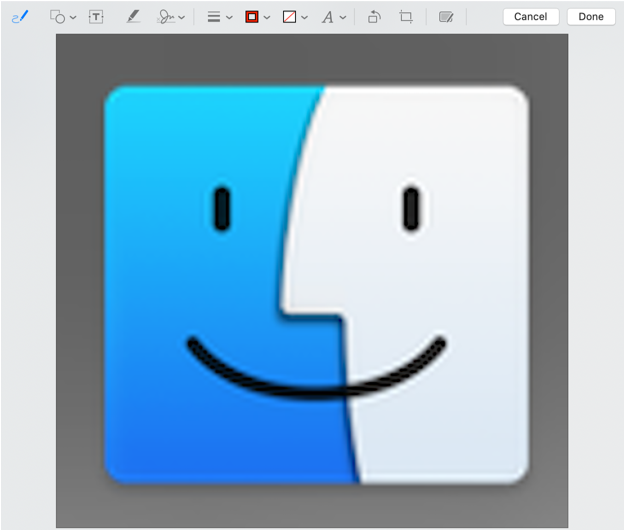Click the Finder icon image on canvas
This screenshot has width=624, height=530.
click(317, 285)
